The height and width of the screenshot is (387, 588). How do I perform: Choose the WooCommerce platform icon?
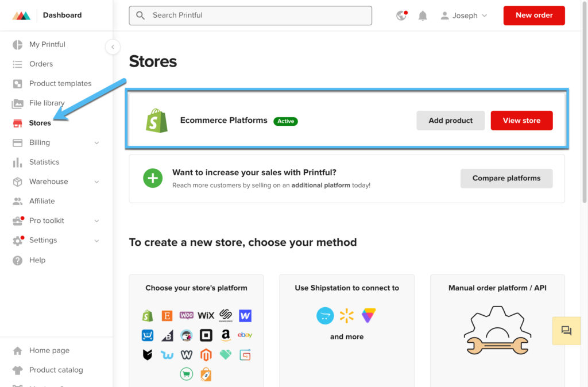point(187,315)
